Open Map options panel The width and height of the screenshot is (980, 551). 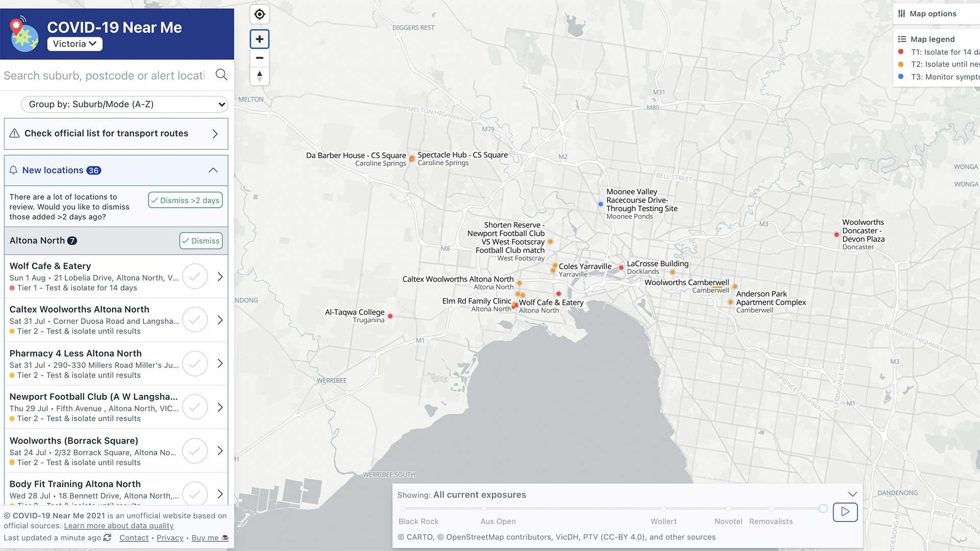point(937,14)
